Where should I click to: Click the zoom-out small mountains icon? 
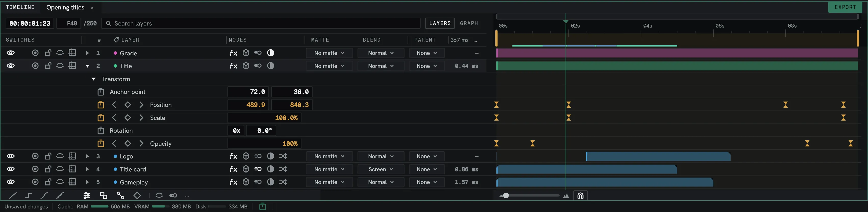[x=501, y=195]
